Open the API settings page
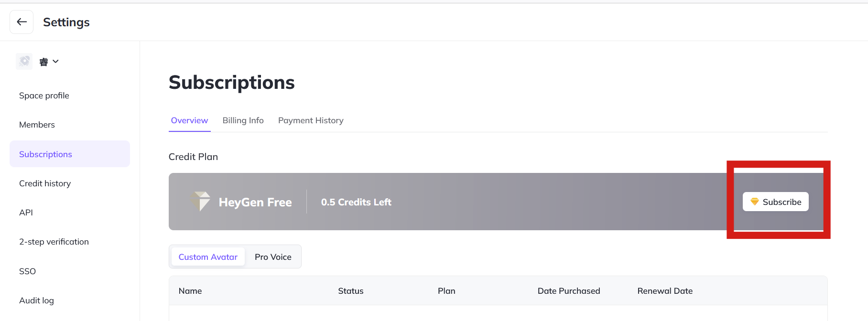Image resolution: width=868 pixels, height=321 pixels. point(26,213)
